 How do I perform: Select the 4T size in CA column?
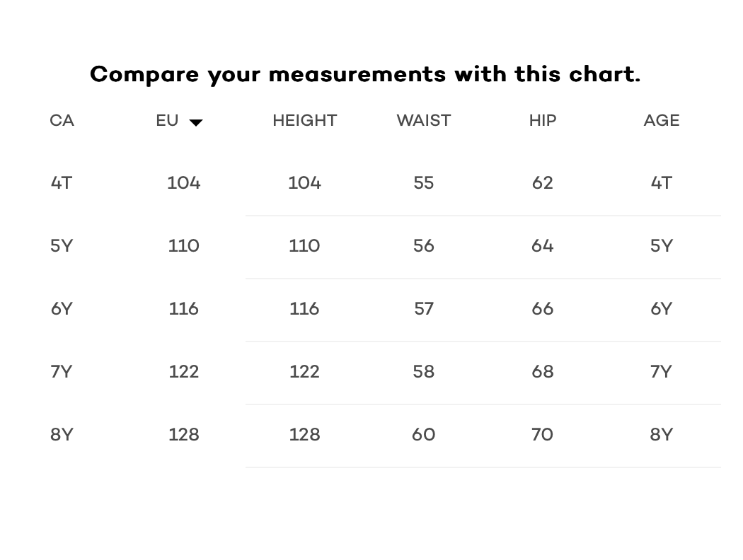coord(62,182)
